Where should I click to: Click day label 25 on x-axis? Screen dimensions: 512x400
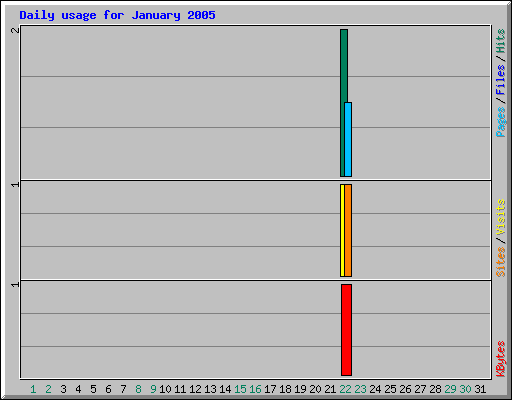[390, 389]
